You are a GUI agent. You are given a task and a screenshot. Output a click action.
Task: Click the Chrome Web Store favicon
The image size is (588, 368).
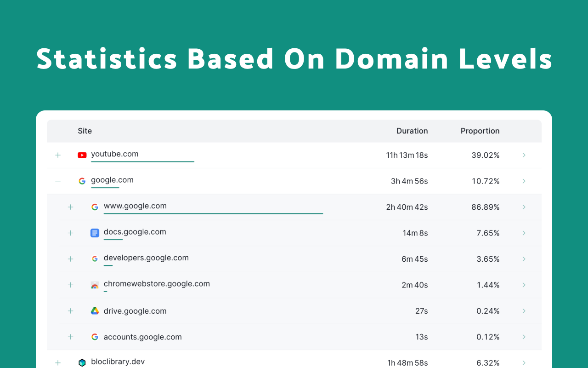(x=95, y=285)
